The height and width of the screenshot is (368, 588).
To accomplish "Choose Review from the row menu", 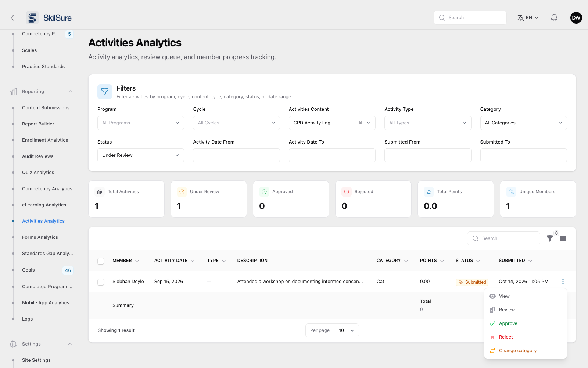I will pos(526,310).
